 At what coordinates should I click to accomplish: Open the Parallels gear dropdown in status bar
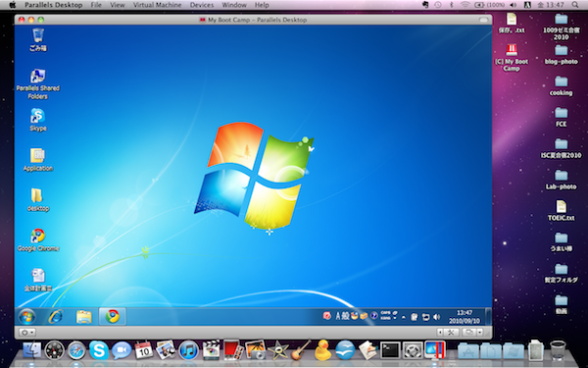coord(27,333)
